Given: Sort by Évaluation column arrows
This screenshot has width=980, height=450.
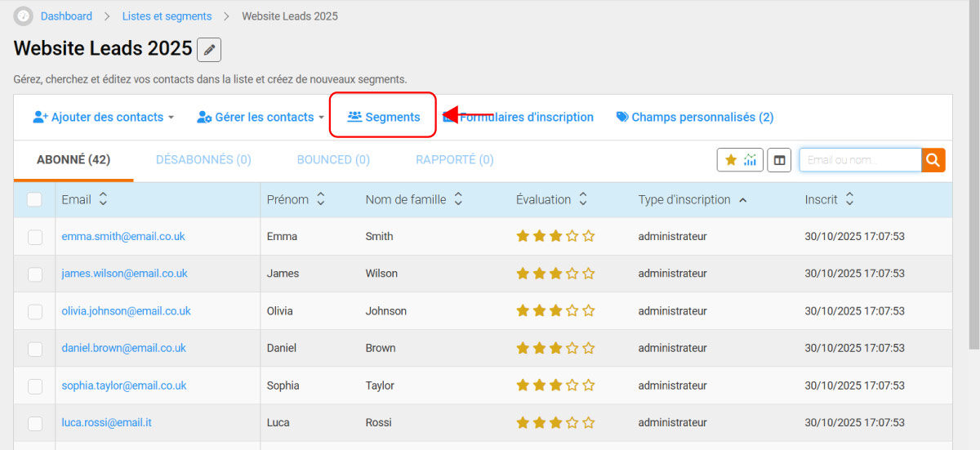Looking at the screenshot, I should tap(583, 199).
